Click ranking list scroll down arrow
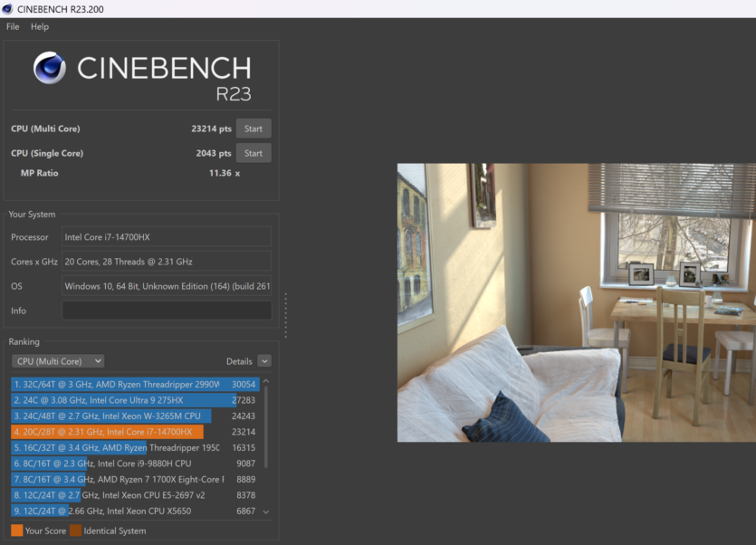This screenshot has width=756, height=545. coord(265,512)
